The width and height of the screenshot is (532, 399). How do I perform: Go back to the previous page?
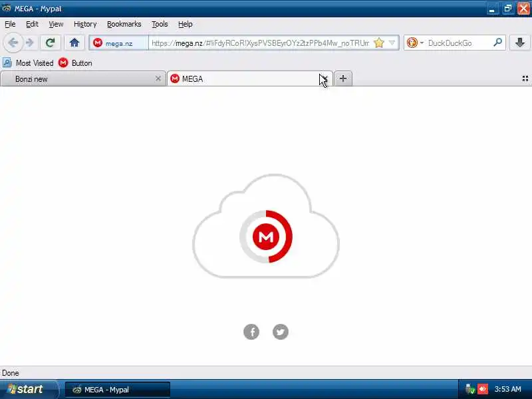pyautogui.click(x=13, y=43)
